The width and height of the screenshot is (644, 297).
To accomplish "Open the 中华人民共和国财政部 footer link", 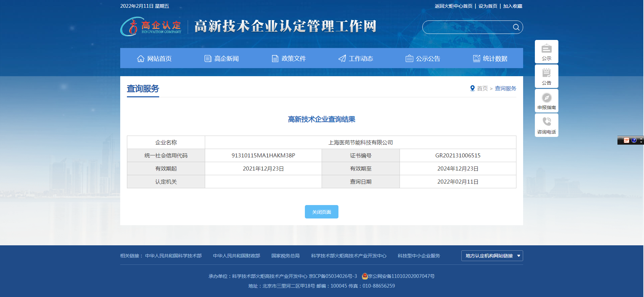I will click(236, 256).
